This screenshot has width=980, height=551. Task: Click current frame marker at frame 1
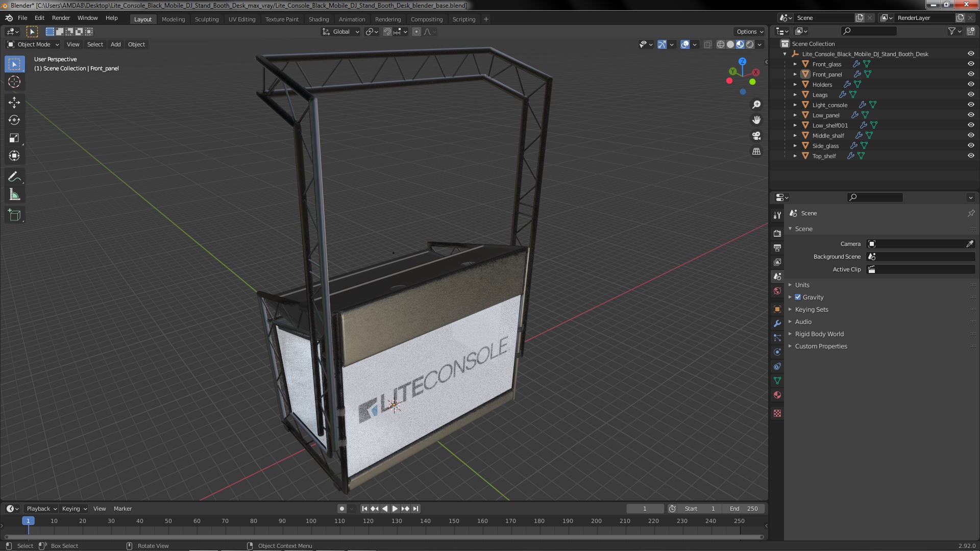click(x=28, y=521)
